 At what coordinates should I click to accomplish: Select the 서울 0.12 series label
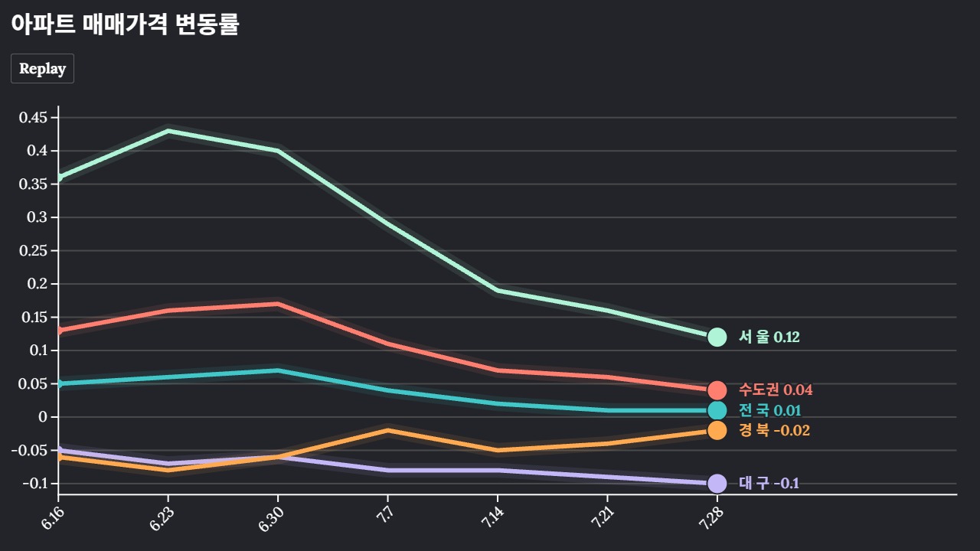(x=769, y=337)
